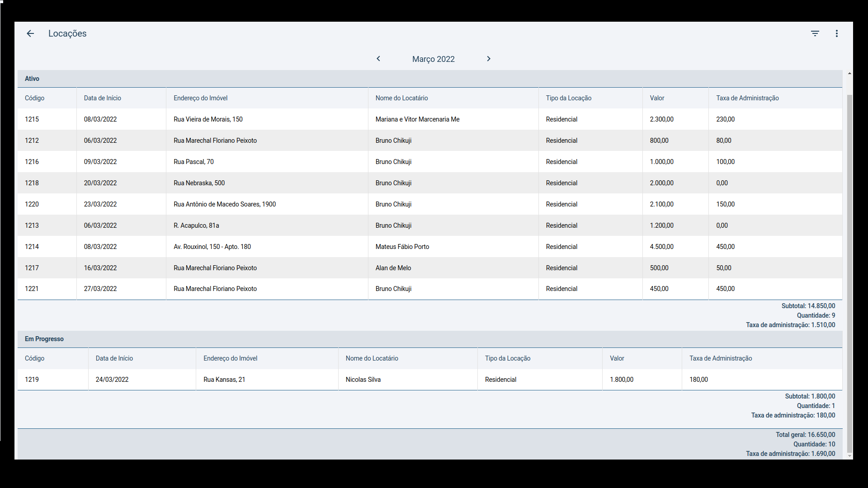Click Total geral: 16.650,00 text
The height and width of the screenshot is (488, 868).
coord(806,435)
